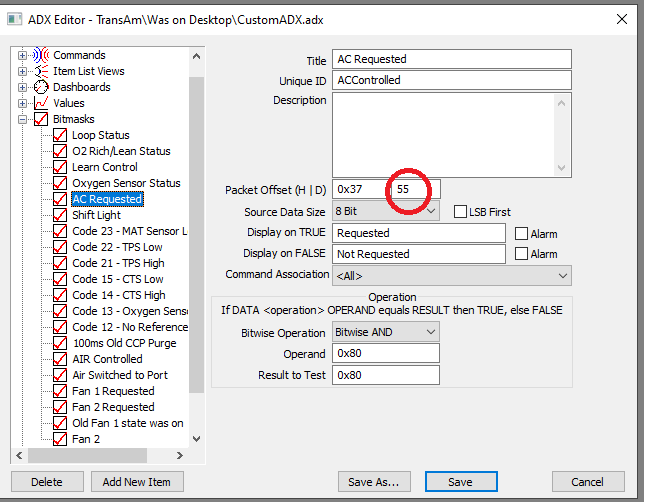The width and height of the screenshot is (646, 504).
Task: Click the icon beside Loop Status
Action: 60,135
